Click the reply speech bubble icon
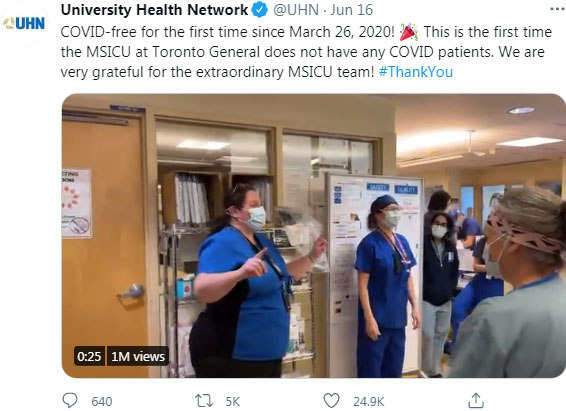Screen dimensions: 566x411 [70, 401]
